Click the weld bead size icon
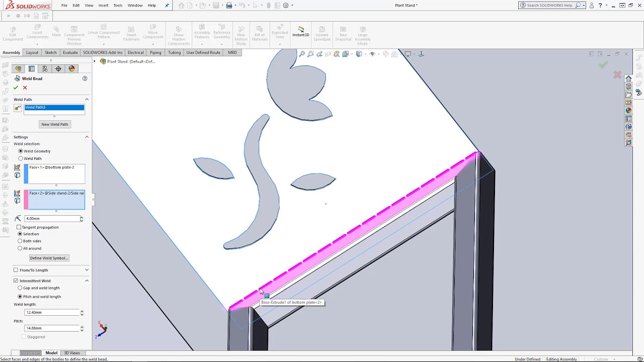Image resolution: width=644 pixels, height=362 pixels. (18, 218)
